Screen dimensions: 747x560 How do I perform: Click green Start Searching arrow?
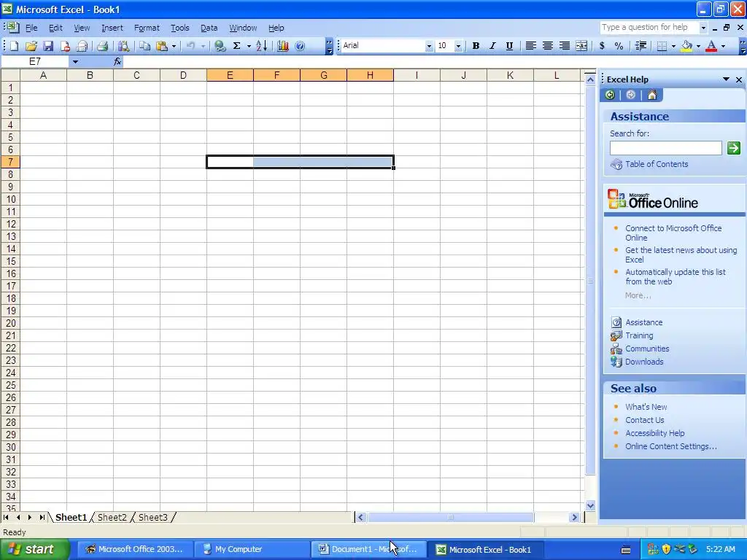click(734, 148)
